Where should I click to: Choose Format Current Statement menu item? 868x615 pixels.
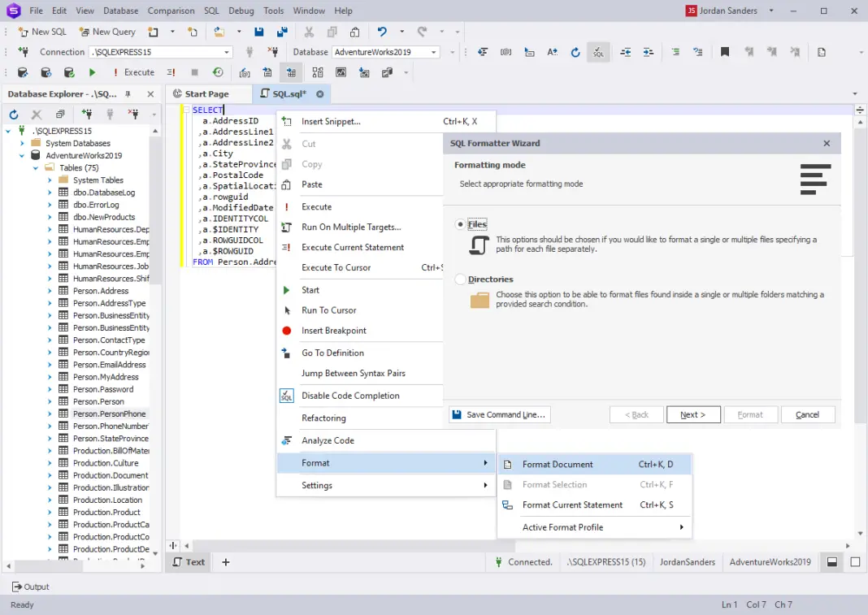click(572, 505)
